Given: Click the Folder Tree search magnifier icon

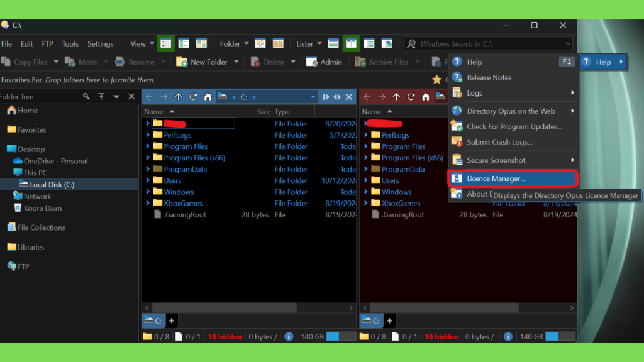Looking at the screenshot, I should click(86, 96).
